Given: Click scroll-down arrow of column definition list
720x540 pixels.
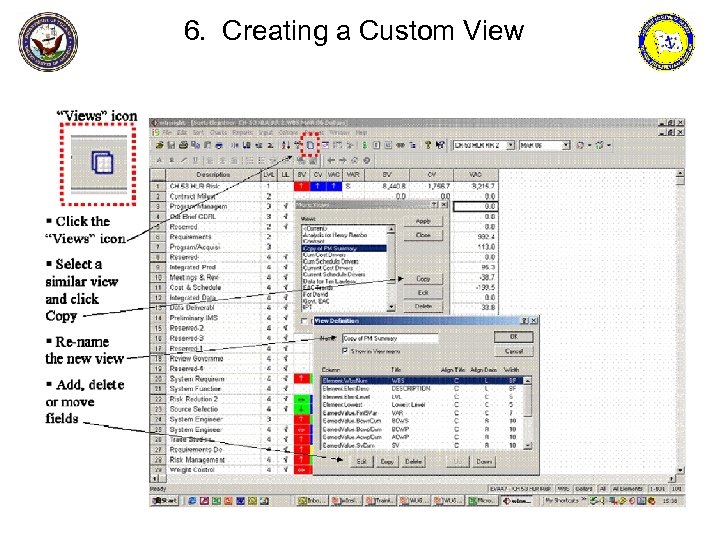Looking at the screenshot, I should click(527, 445).
